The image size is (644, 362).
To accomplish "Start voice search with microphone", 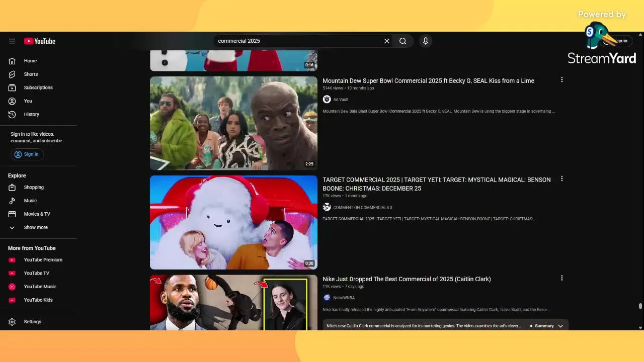I will click(426, 41).
